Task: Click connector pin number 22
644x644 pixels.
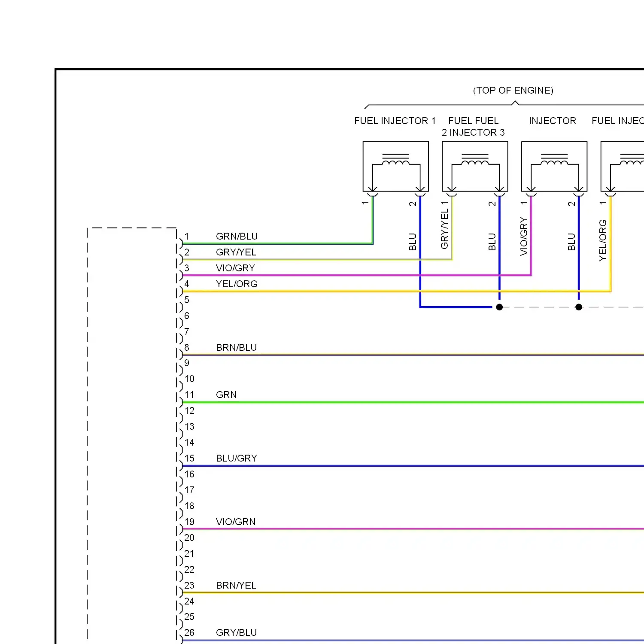Action: click(189, 569)
